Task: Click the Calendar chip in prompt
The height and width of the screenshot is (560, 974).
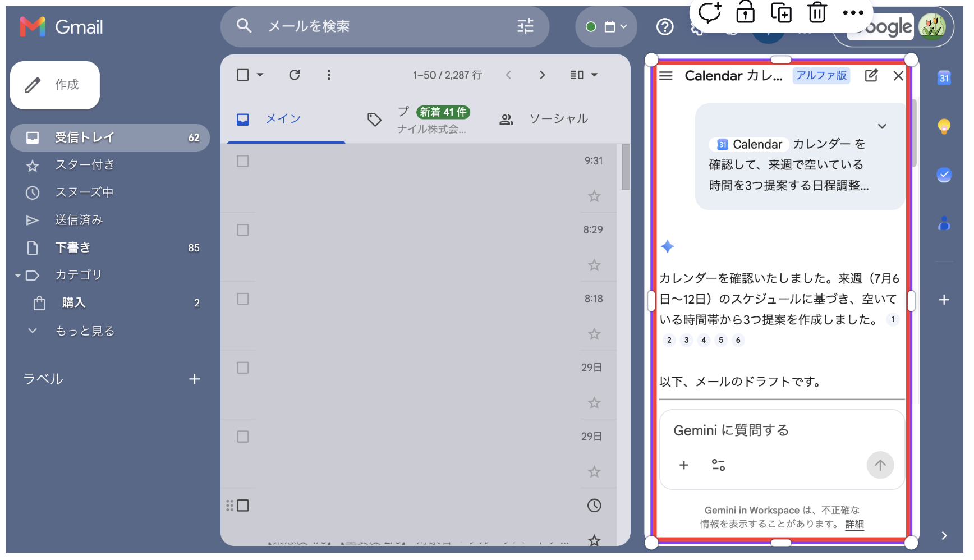Action: [x=750, y=145]
